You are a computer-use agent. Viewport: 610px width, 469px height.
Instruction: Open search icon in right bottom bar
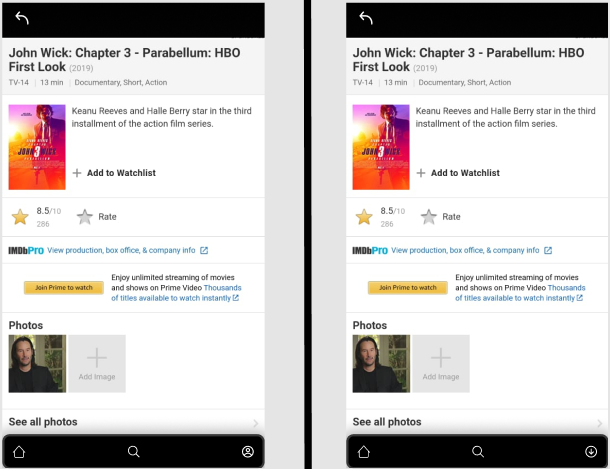click(x=478, y=452)
